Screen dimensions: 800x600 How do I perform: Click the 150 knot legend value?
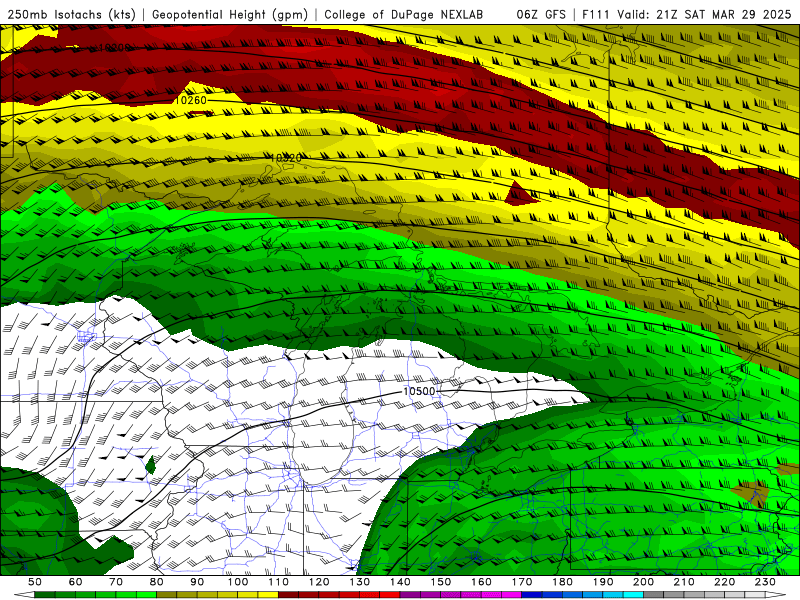pyautogui.click(x=441, y=582)
